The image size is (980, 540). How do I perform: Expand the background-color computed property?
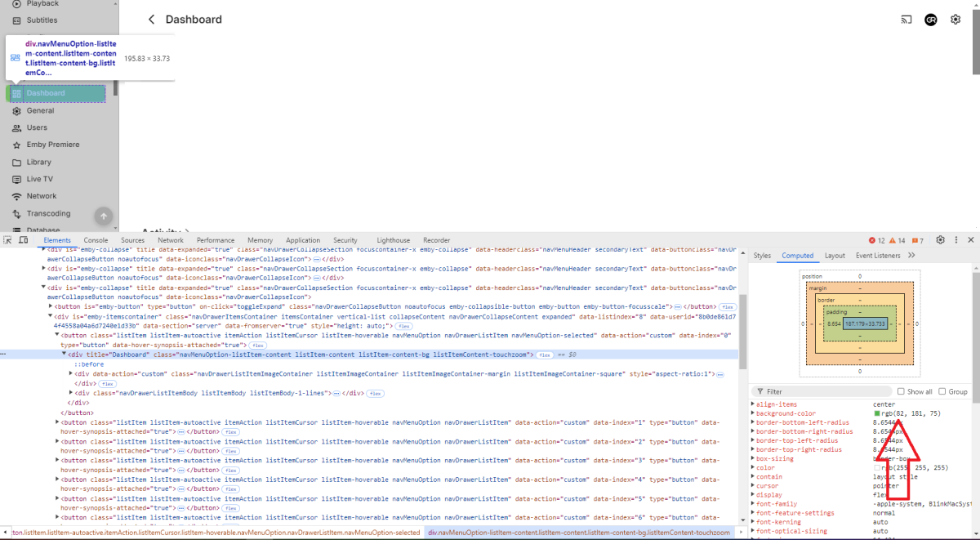[753, 413]
